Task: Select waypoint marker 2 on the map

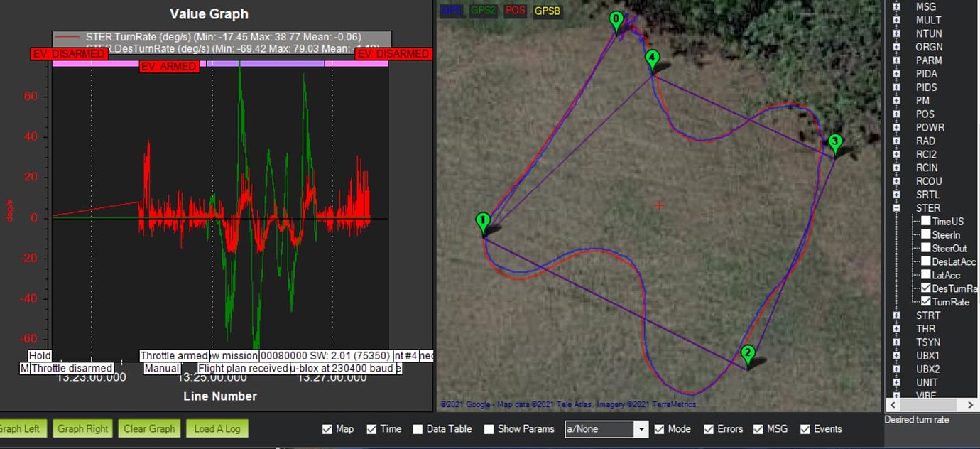Action: [748, 352]
